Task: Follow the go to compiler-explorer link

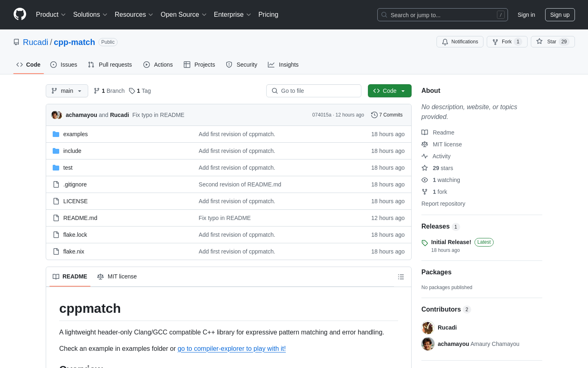Action: (232, 348)
